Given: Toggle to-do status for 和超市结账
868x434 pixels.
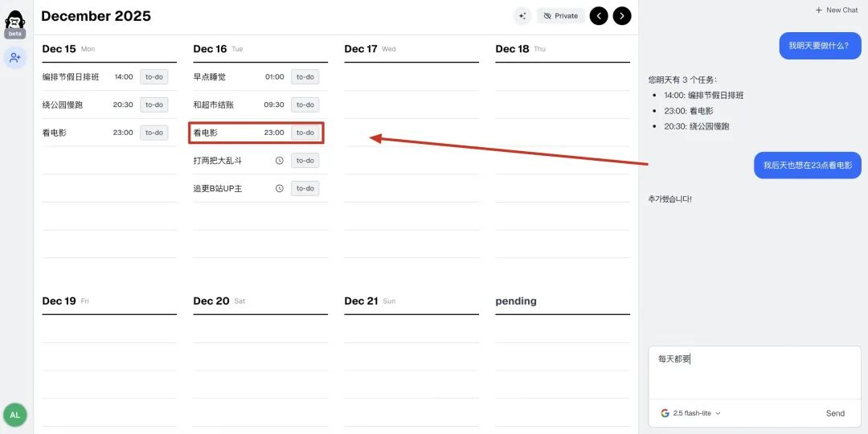Looking at the screenshot, I should pos(305,104).
